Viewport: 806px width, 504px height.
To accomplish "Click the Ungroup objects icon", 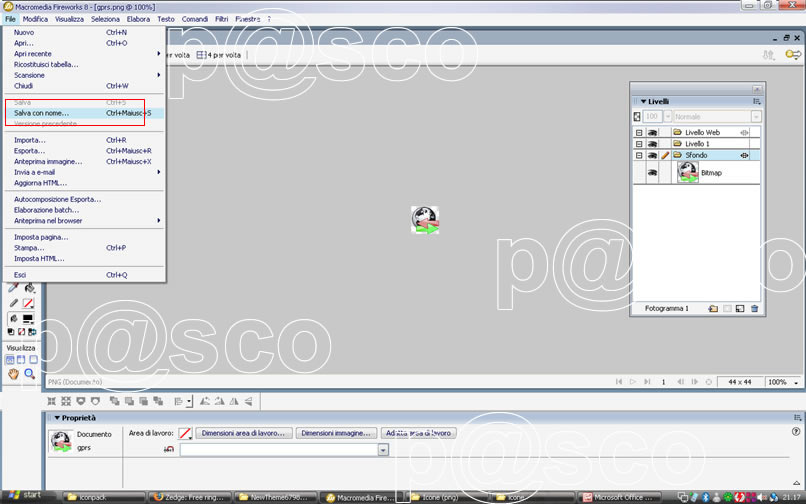I will (x=66, y=401).
